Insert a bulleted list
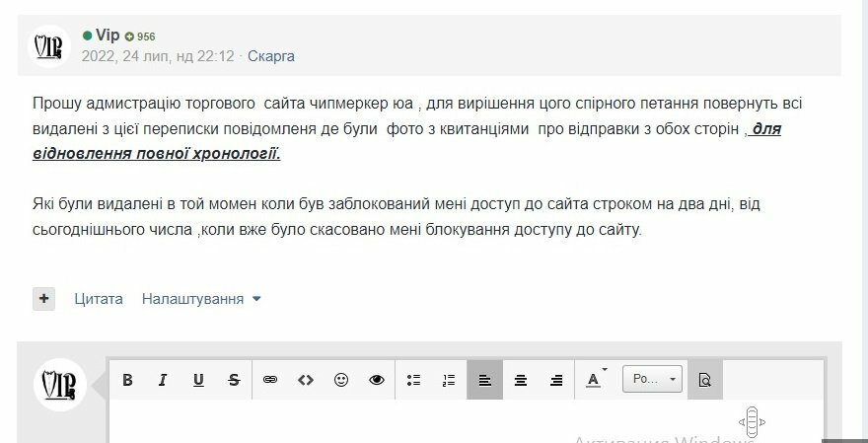Viewport: 868px width, 443px height. pyautogui.click(x=413, y=380)
